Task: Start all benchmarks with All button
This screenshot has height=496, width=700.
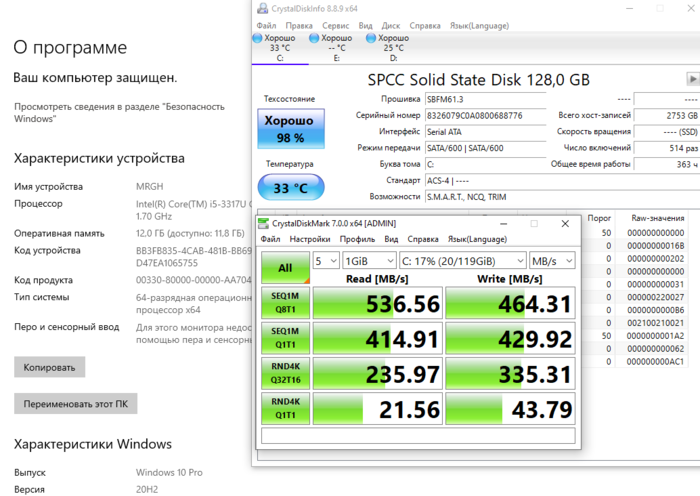Action: (x=285, y=268)
